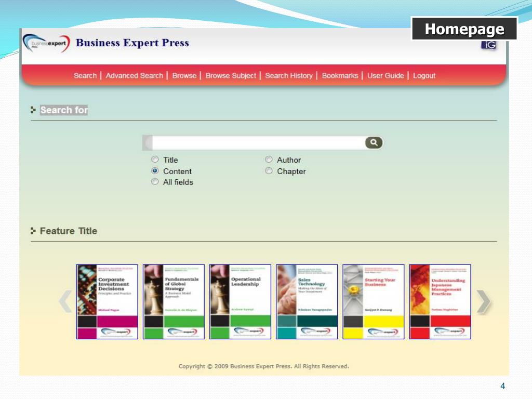Open Starting Your Business book cover

click(x=374, y=302)
